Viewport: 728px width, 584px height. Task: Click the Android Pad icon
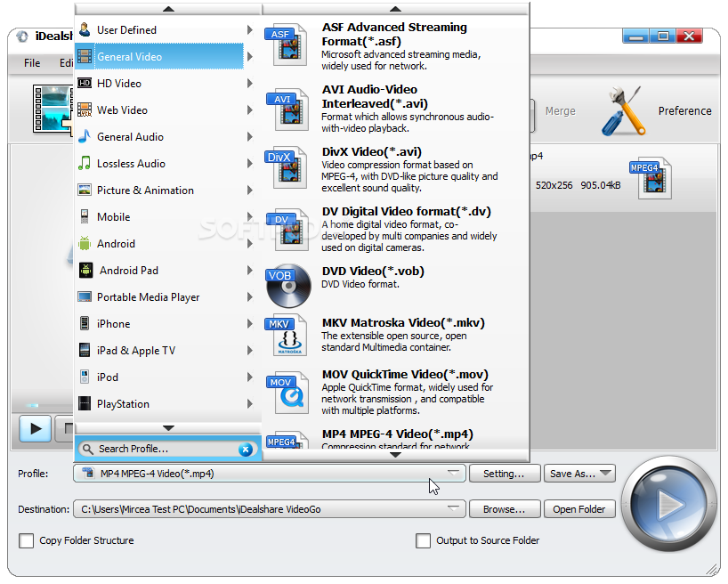tap(86, 271)
